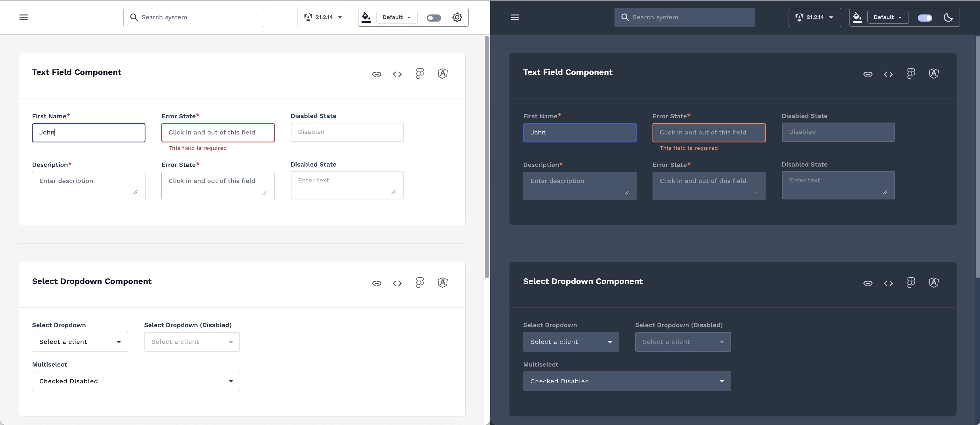Click the vertical scrollbar in dark window
This screenshot has height=425, width=980.
pos(978,157)
